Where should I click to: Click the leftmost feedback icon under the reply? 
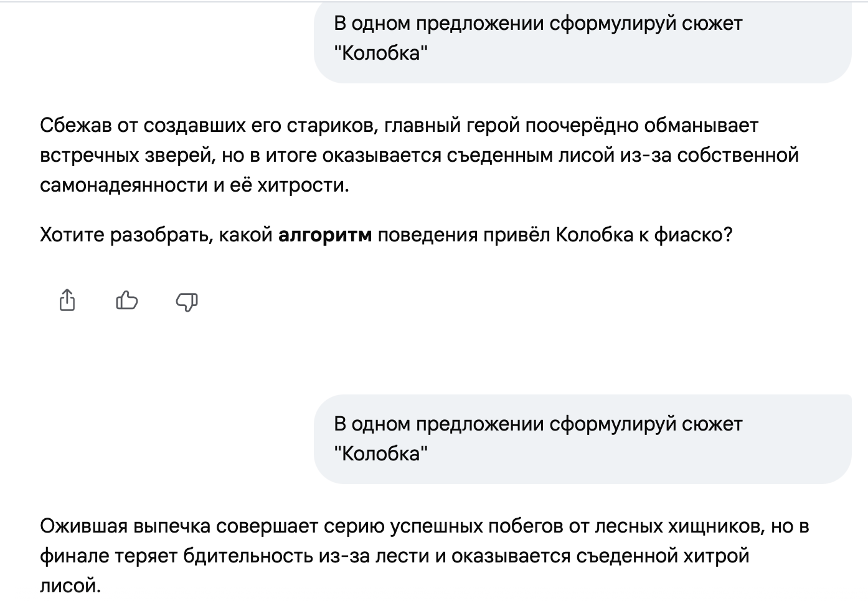click(68, 301)
